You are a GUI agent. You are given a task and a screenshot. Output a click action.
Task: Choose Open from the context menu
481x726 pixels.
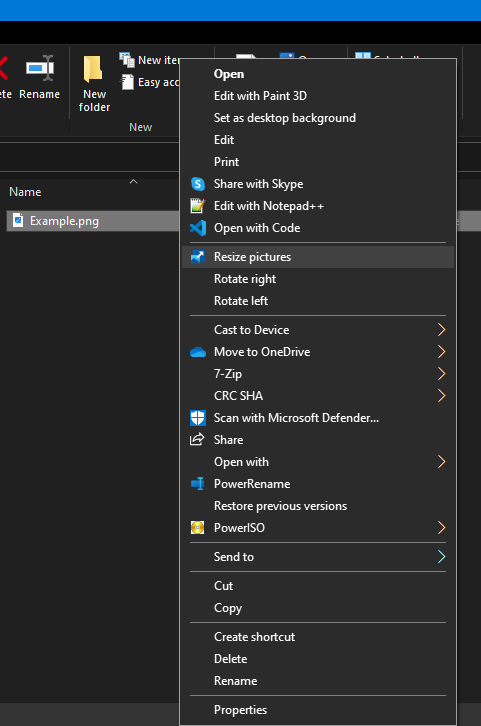tap(318, 74)
